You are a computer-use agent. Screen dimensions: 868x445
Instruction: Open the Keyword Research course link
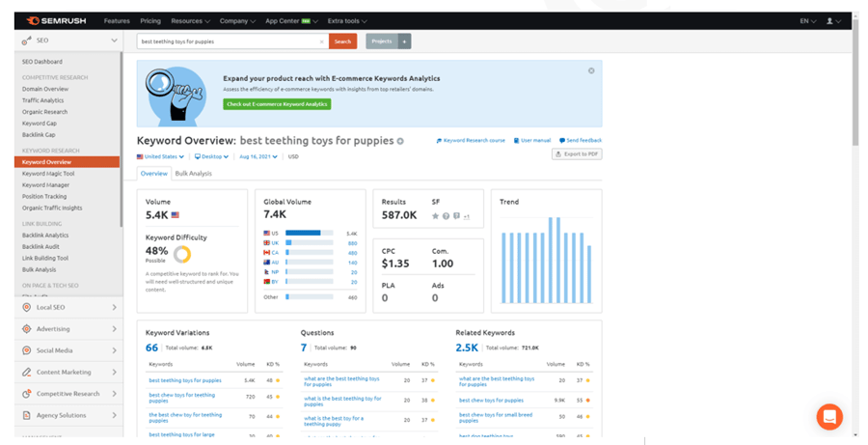click(471, 141)
